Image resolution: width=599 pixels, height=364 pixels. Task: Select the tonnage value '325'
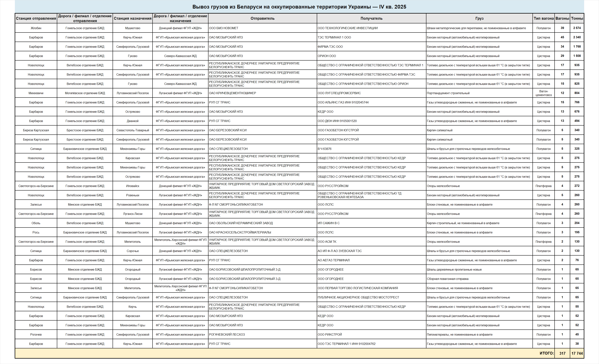coord(577,148)
